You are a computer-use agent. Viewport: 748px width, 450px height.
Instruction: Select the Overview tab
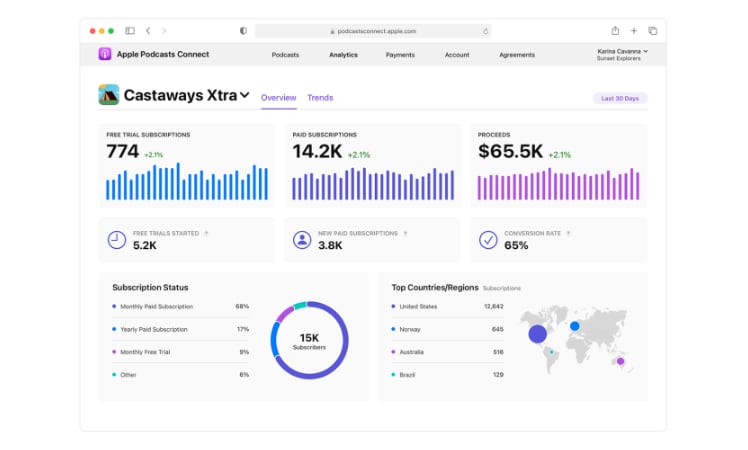pos(278,98)
